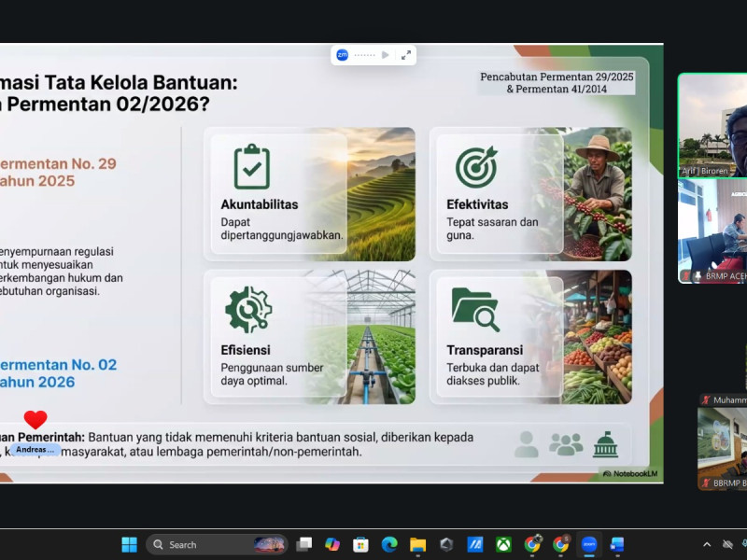Image resolution: width=747 pixels, height=560 pixels.
Task: Open Task View from the taskbar
Action: pyautogui.click(x=303, y=544)
